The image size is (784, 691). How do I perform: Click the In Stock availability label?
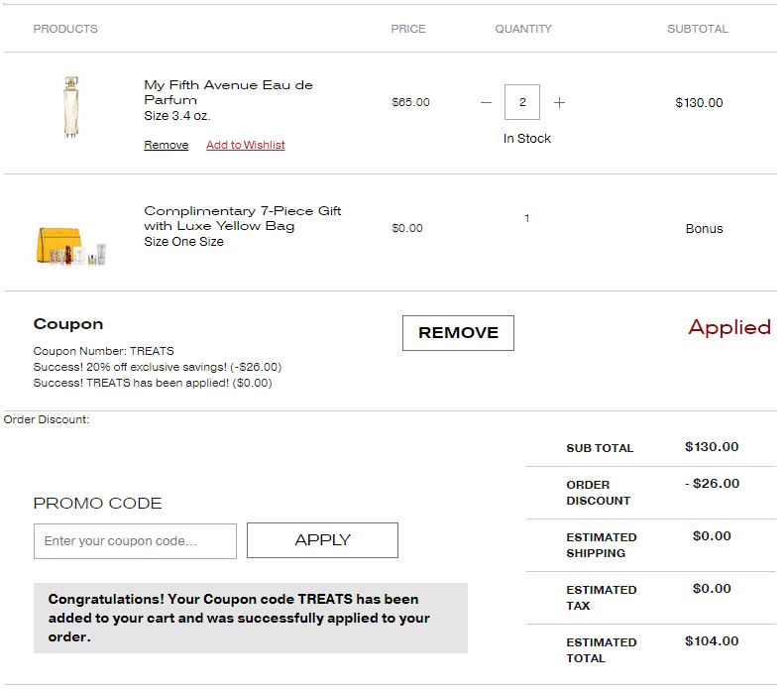[526, 139]
